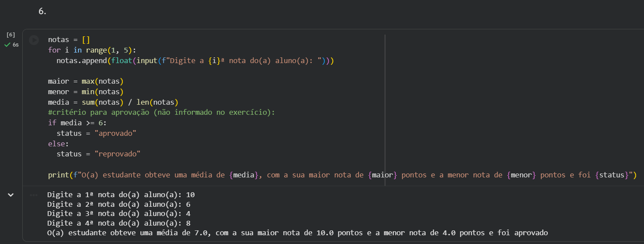644x244 pixels.
Task: Click the "6s" execution time label
Action: tap(16, 45)
